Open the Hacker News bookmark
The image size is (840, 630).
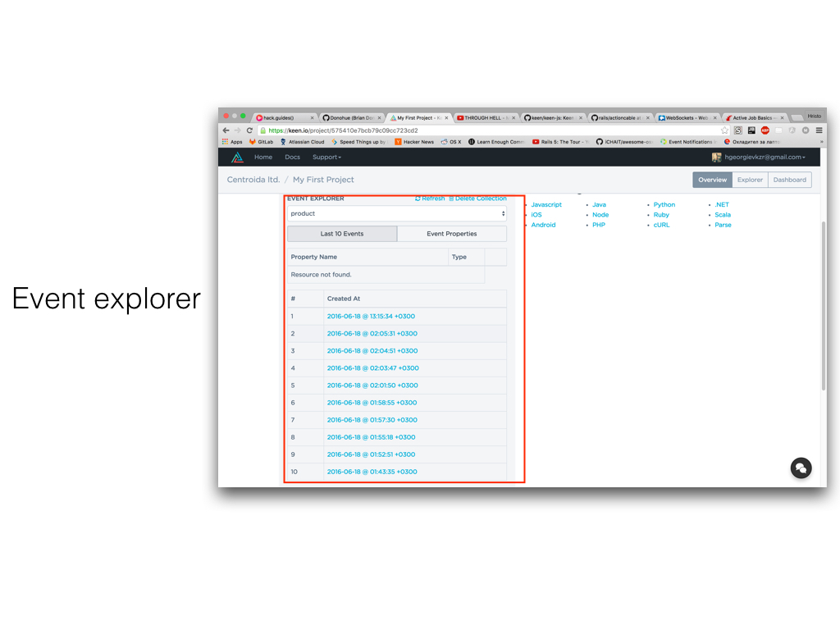point(414,142)
